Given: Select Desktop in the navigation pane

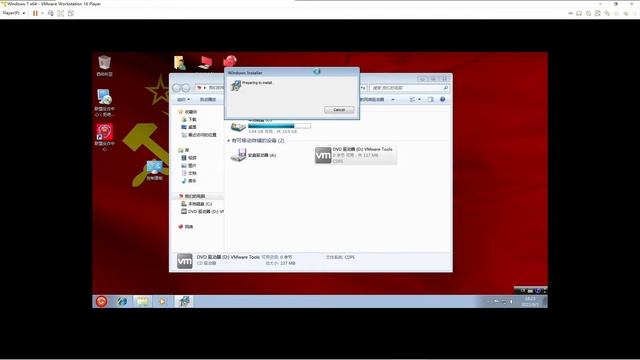Looking at the screenshot, I should [x=189, y=127].
